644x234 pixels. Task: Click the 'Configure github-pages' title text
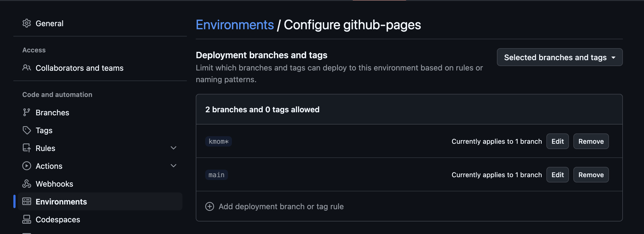coord(352,25)
